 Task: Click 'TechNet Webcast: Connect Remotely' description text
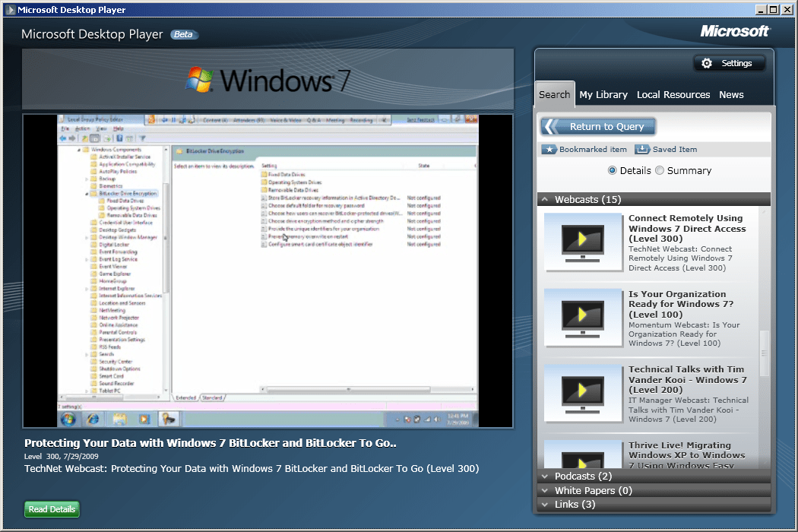[x=680, y=258]
